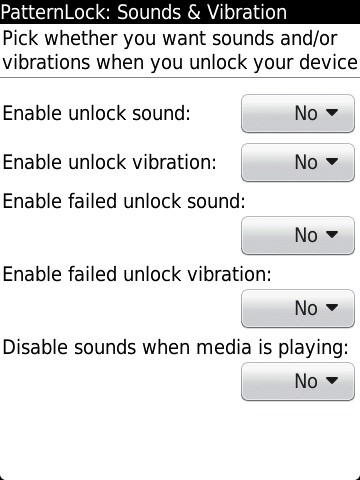Click the No text in unlock vibration selector

(x=306, y=163)
